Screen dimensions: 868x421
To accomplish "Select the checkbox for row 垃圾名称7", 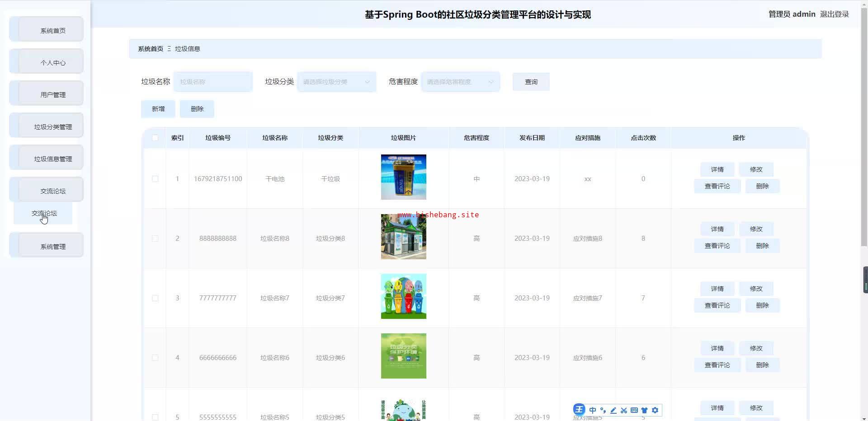I will pyautogui.click(x=155, y=298).
